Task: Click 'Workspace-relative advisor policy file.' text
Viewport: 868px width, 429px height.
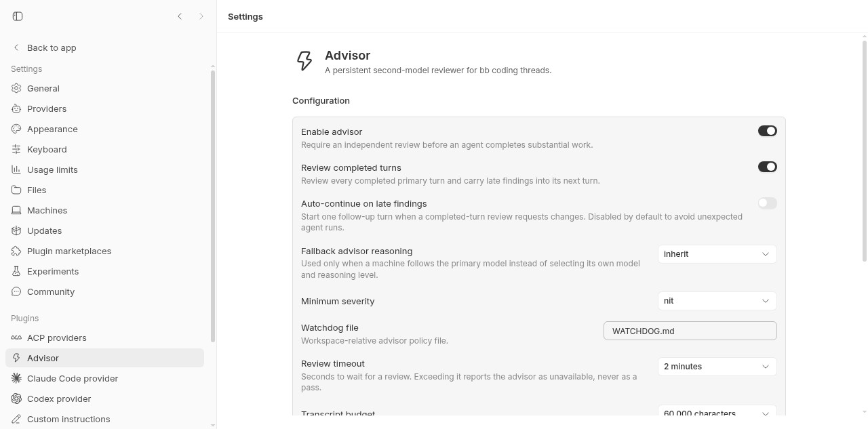Action: (x=374, y=341)
